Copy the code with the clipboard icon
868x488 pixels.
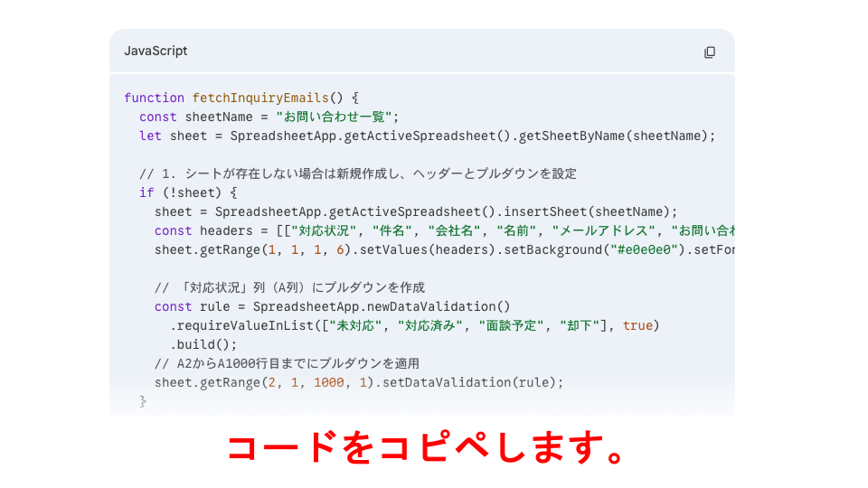[x=709, y=52]
